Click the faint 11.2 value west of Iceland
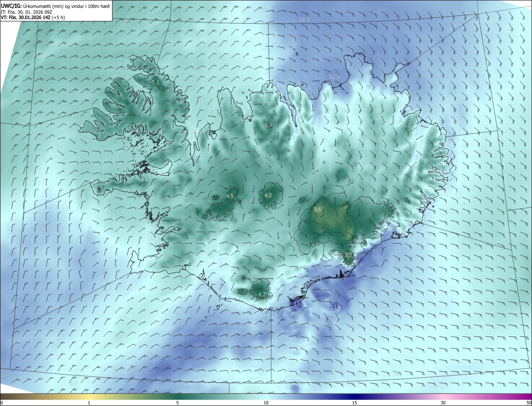 point(49,227)
